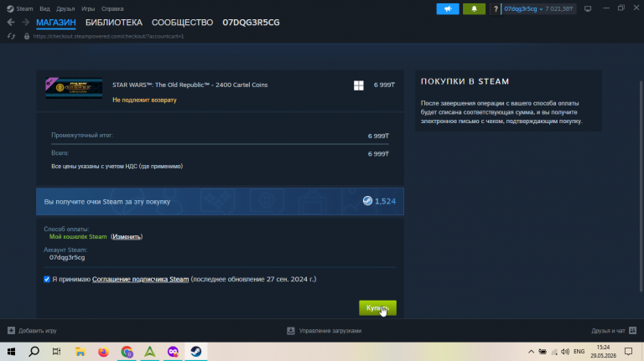644x361 pixels.
Task: Open Друзья и чат panel
Action: 614,331
